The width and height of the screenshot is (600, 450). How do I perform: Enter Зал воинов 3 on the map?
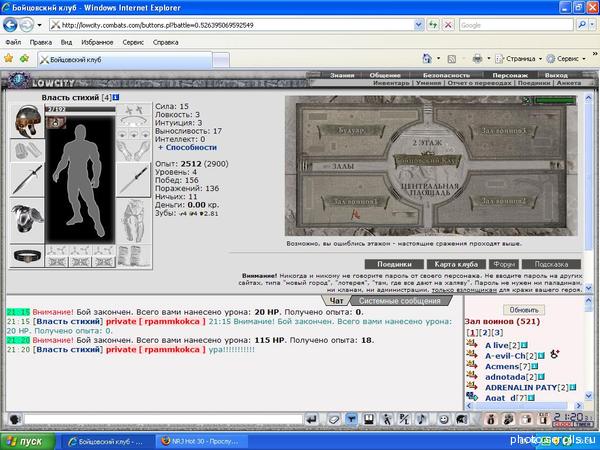pos(504,130)
